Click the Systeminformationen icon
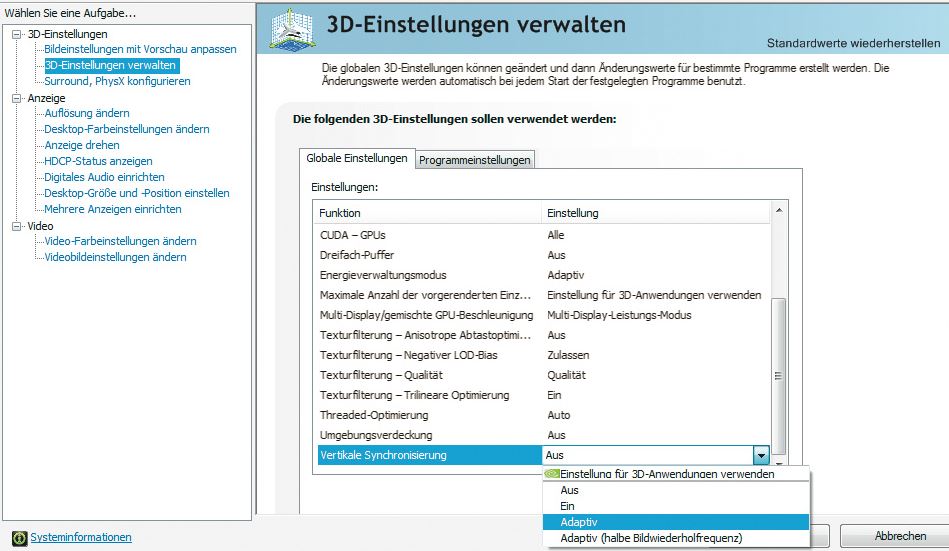Screen dimensions: 949x551 click(x=19, y=538)
